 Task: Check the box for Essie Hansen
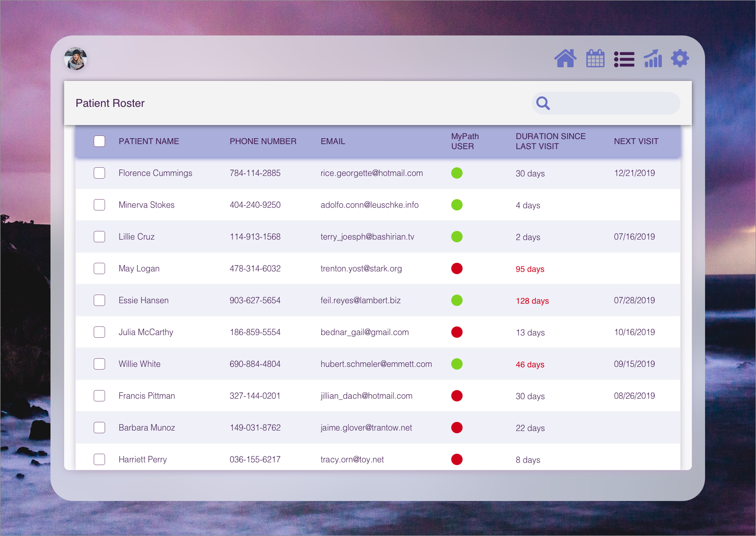99,300
